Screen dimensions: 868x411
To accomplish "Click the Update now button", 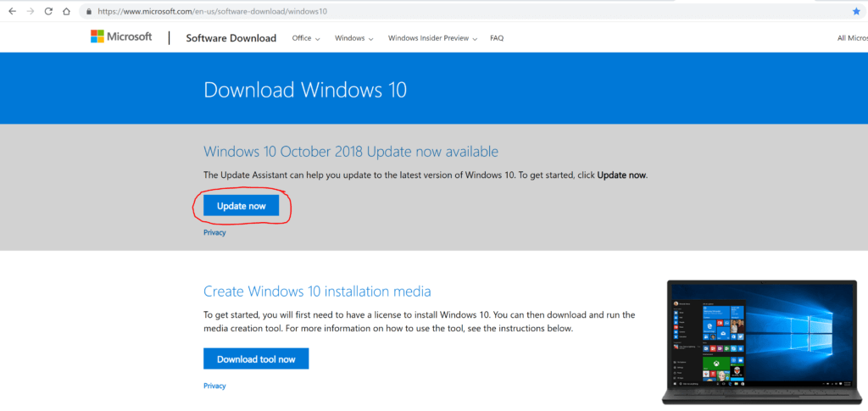I will (x=242, y=206).
